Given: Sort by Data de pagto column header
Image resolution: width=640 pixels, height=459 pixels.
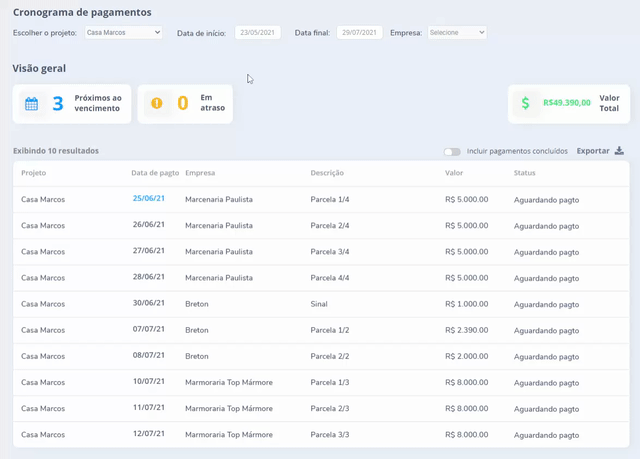Looking at the screenshot, I should (x=155, y=173).
